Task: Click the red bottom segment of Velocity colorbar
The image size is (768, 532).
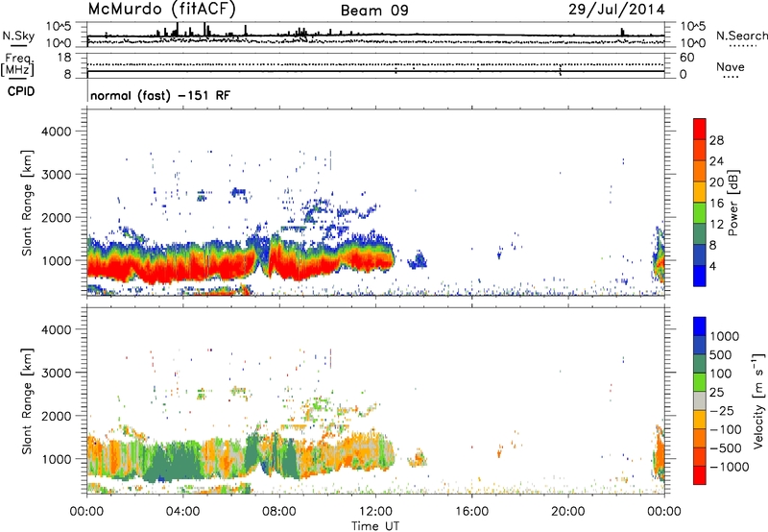Action: click(x=700, y=475)
